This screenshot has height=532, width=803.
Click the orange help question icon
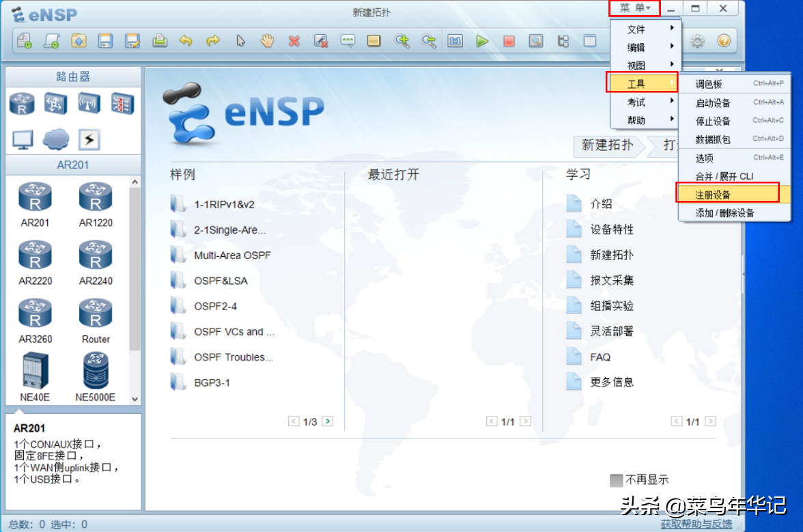pos(724,40)
